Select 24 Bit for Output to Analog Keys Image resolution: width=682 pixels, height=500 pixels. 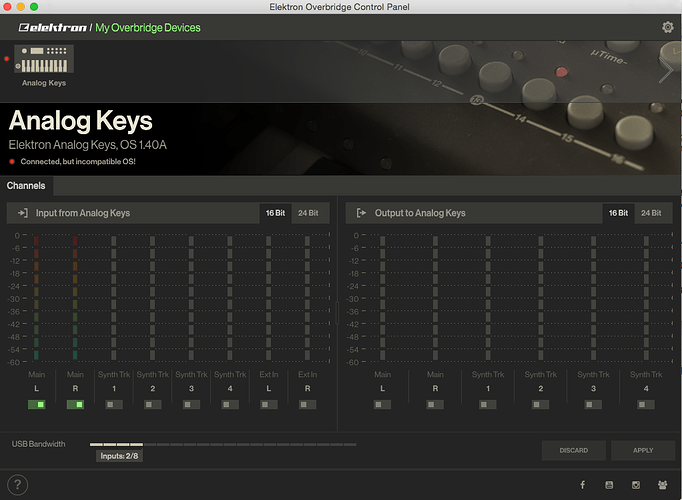[x=651, y=213]
